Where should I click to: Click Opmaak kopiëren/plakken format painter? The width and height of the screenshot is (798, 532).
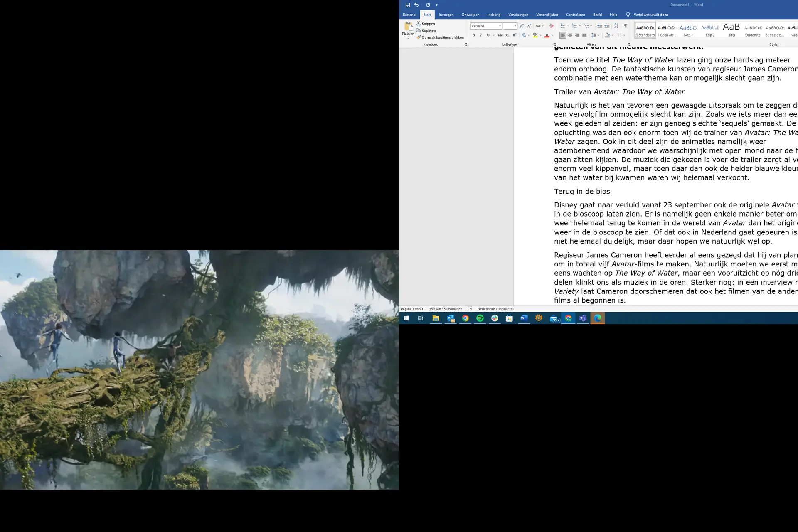coord(440,37)
